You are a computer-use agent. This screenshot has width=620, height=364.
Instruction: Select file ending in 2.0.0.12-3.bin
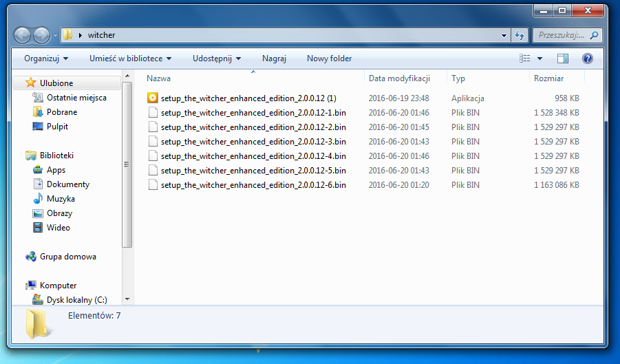253,142
